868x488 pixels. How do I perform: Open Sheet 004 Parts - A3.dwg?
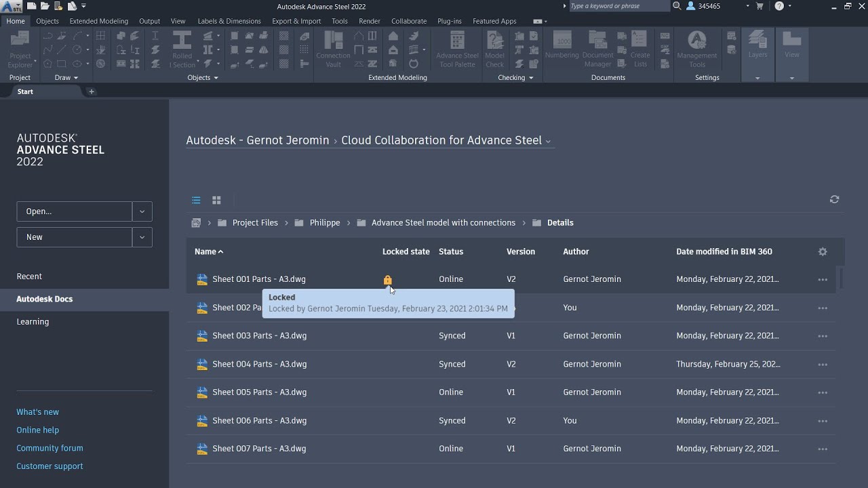259,364
